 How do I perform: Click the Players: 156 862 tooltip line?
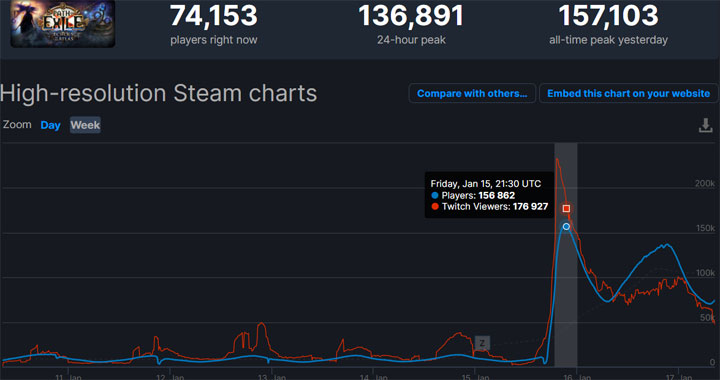[x=473, y=195]
